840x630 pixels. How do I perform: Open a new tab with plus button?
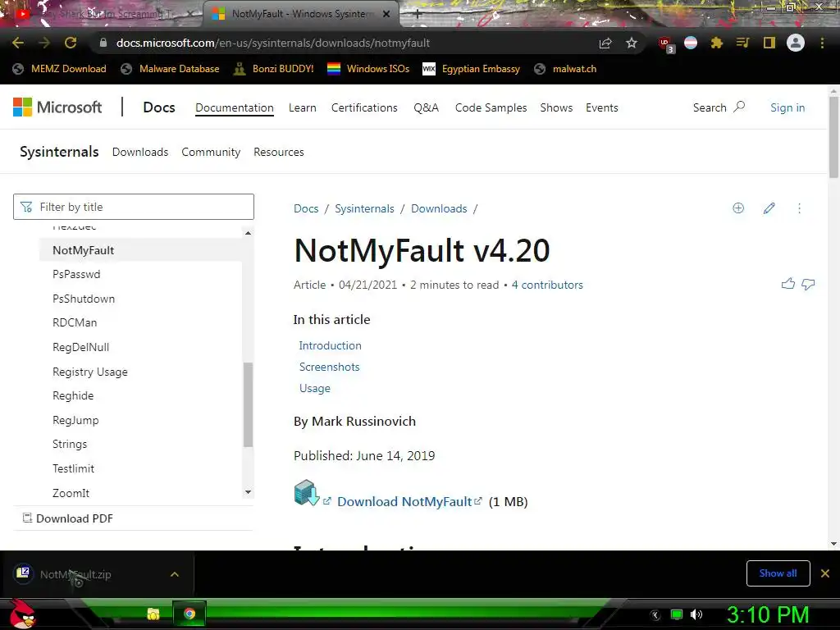417,15
